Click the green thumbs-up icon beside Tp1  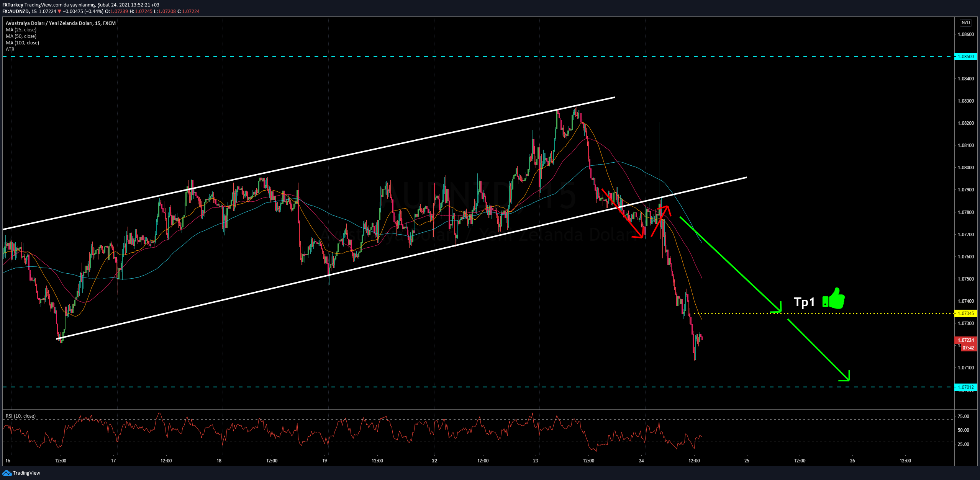(x=834, y=298)
